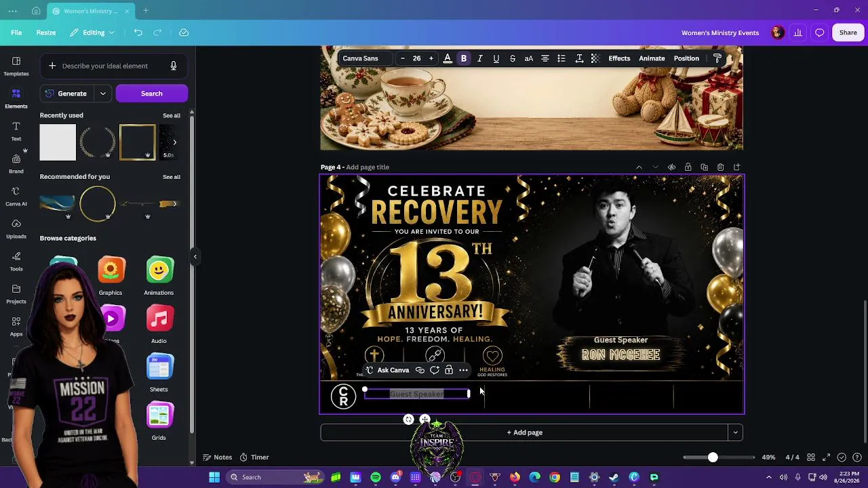
Task: Open the Resize menu
Action: 46,33
